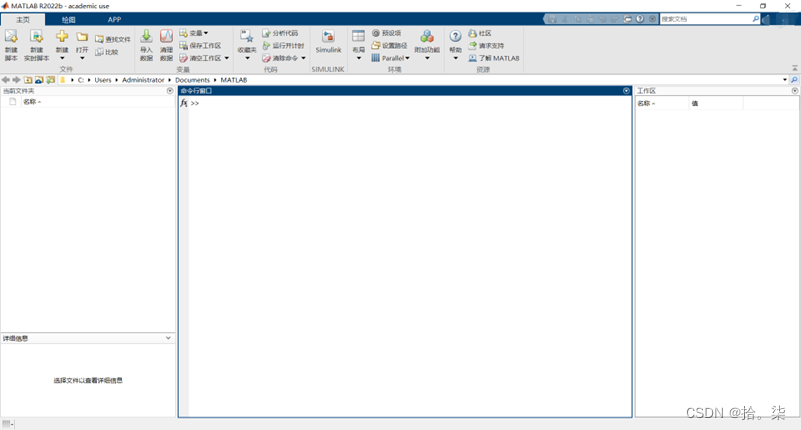Click the Administrator segment in the path
The width and height of the screenshot is (801, 430).
click(143, 80)
